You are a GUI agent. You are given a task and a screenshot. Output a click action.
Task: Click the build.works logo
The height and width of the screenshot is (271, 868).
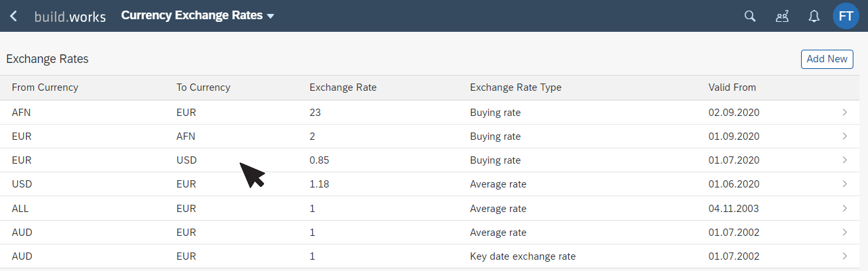coord(70,17)
